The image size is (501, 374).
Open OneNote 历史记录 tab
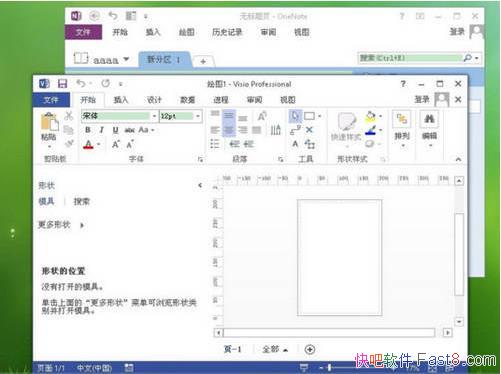tap(227, 32)
